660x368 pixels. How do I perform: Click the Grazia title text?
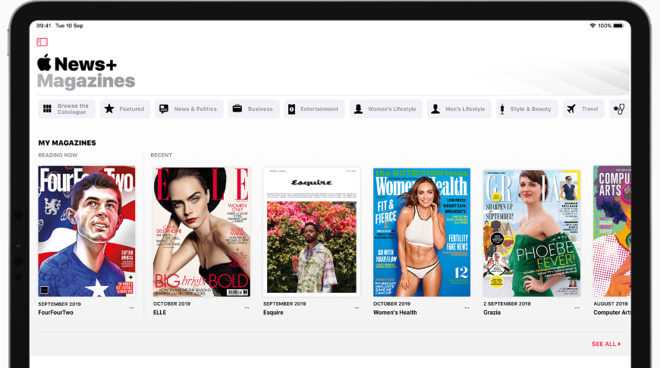(492, 312)
